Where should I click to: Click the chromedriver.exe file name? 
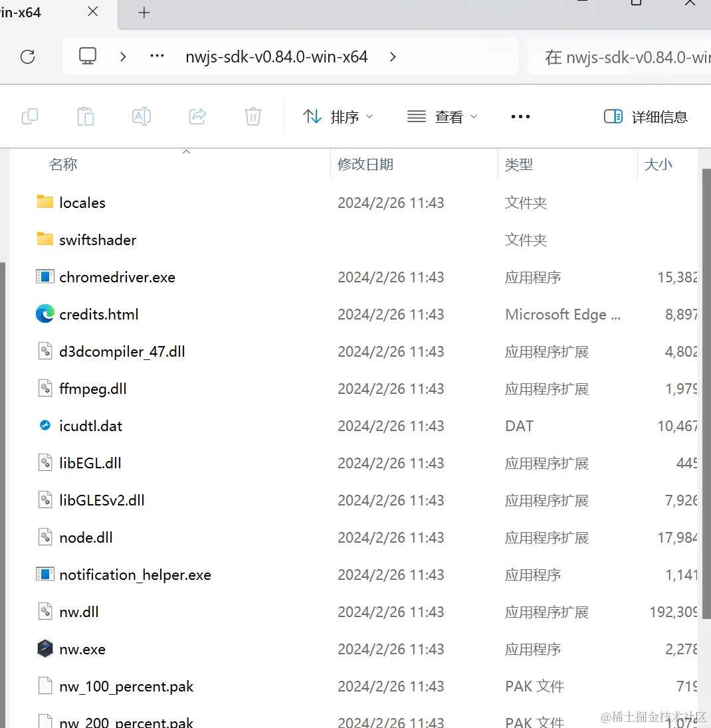(117, 277)
